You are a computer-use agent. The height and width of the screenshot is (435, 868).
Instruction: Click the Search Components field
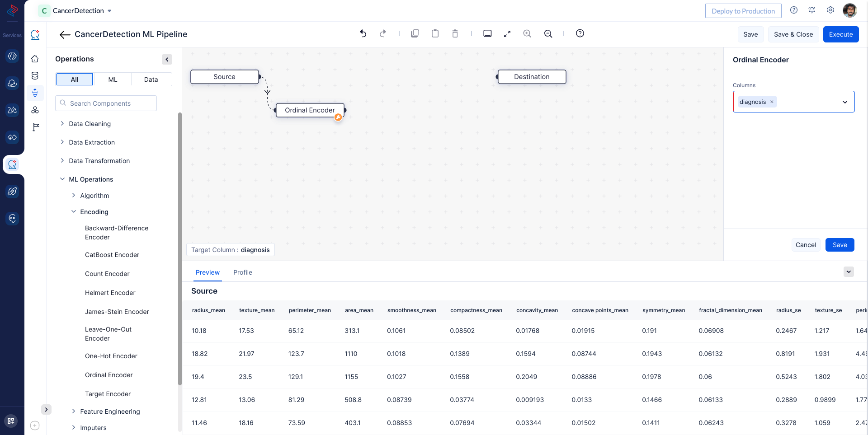pos(106,103)
